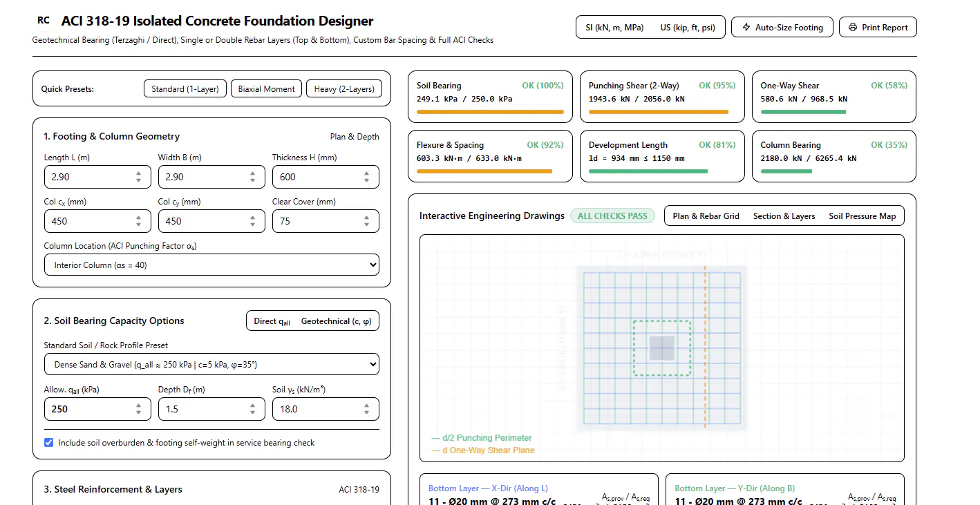Image resolution: width=980 pixels, height=505 pixels.
Task: Click the One-Way Shear progress bar
Action: pos(834,112)
